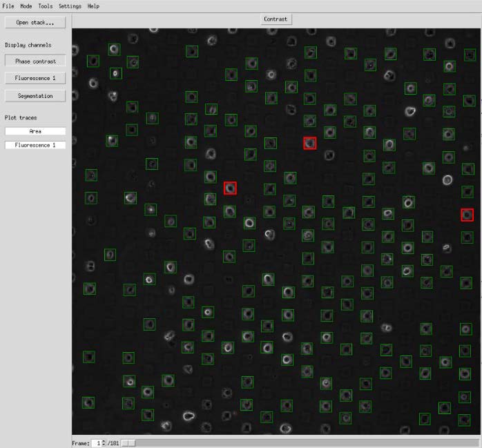Toggle the Segmentation display channel
Viewport: 482px width, 448px height.
point(35,96)
